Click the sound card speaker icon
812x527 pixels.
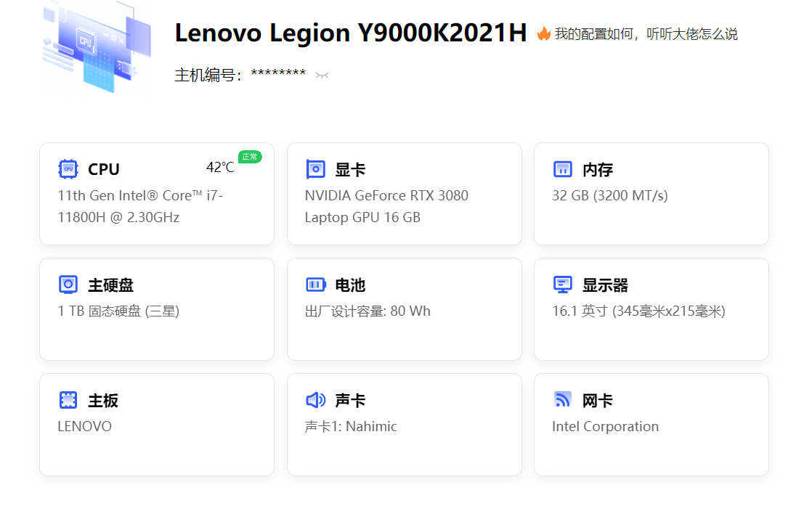[315, 400]
